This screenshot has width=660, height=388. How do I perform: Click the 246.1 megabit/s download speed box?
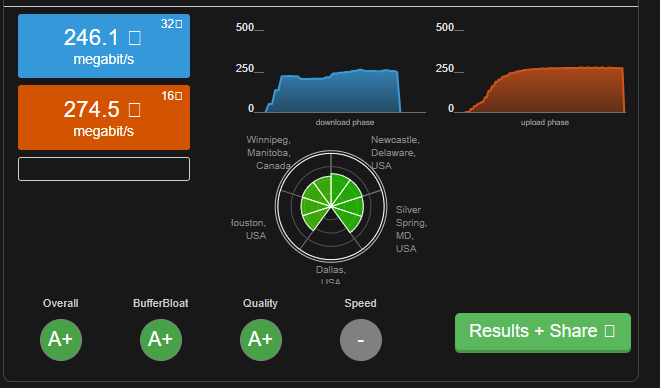(x=104, y=46)
